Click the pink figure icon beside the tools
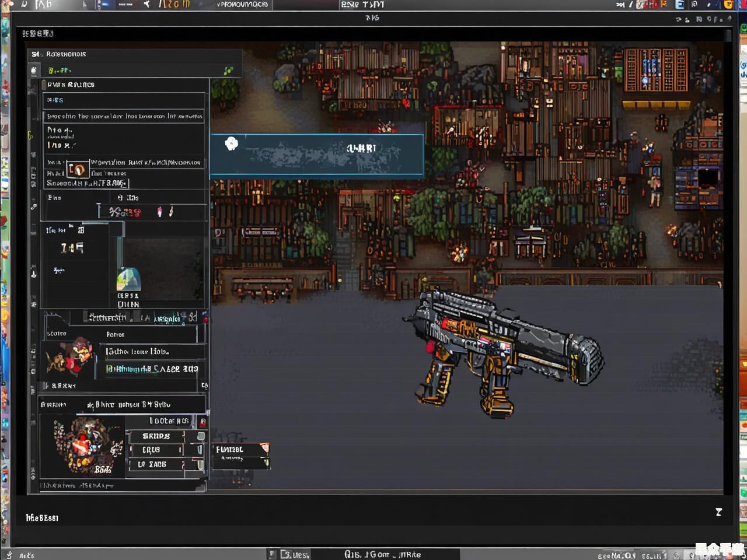This screenshot has width=747, height=560. point(160,212)
